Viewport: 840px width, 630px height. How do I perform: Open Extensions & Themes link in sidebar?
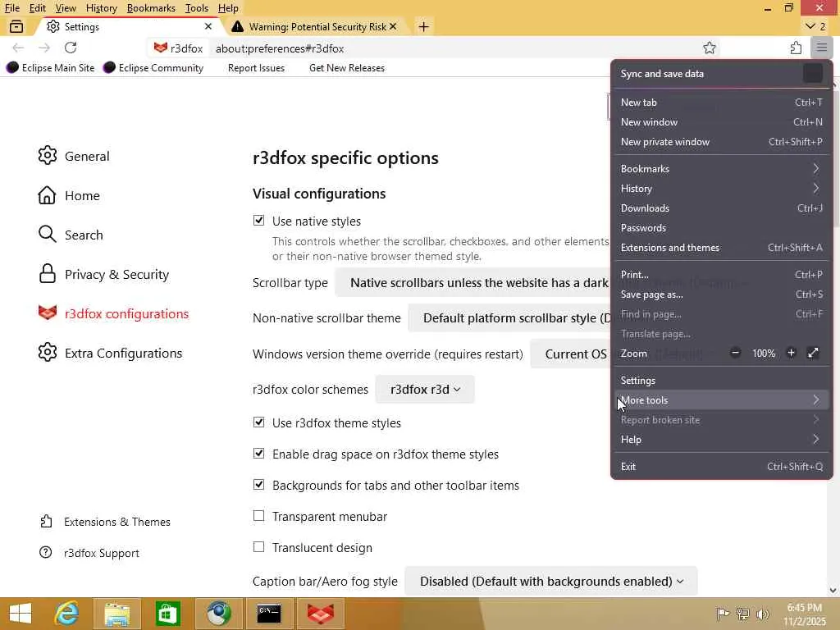(105, 522)
